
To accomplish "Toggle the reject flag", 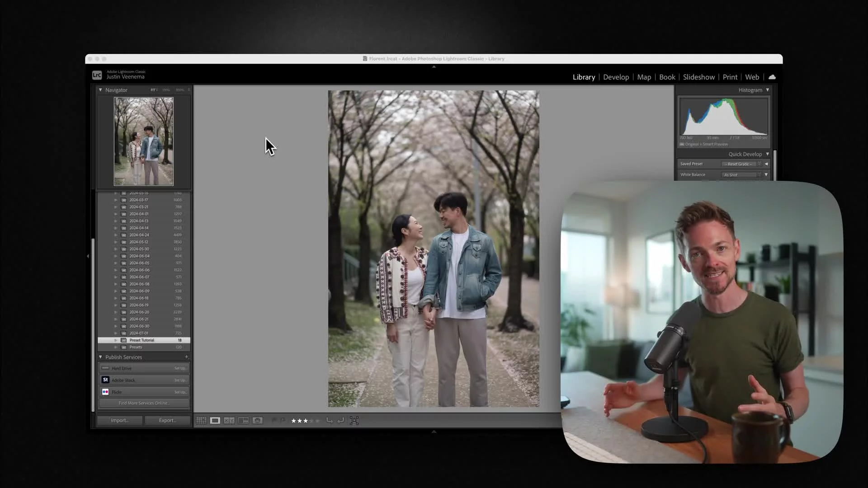I will coord(283,420).
